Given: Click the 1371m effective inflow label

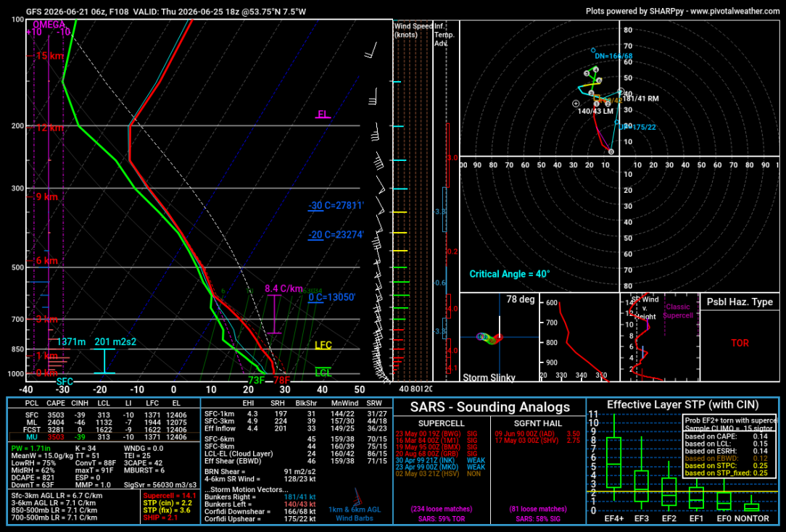Looking at the screenshot, I should click(71, 341).
